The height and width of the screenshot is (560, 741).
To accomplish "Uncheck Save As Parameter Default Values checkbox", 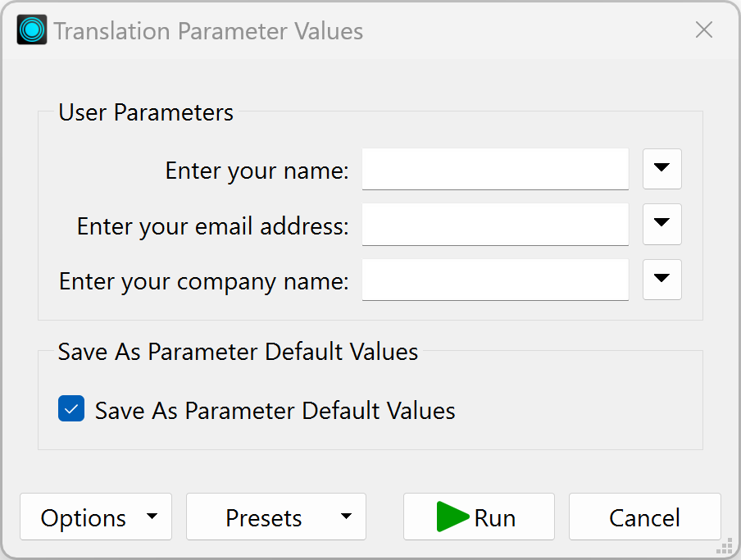I will (71, 409).
